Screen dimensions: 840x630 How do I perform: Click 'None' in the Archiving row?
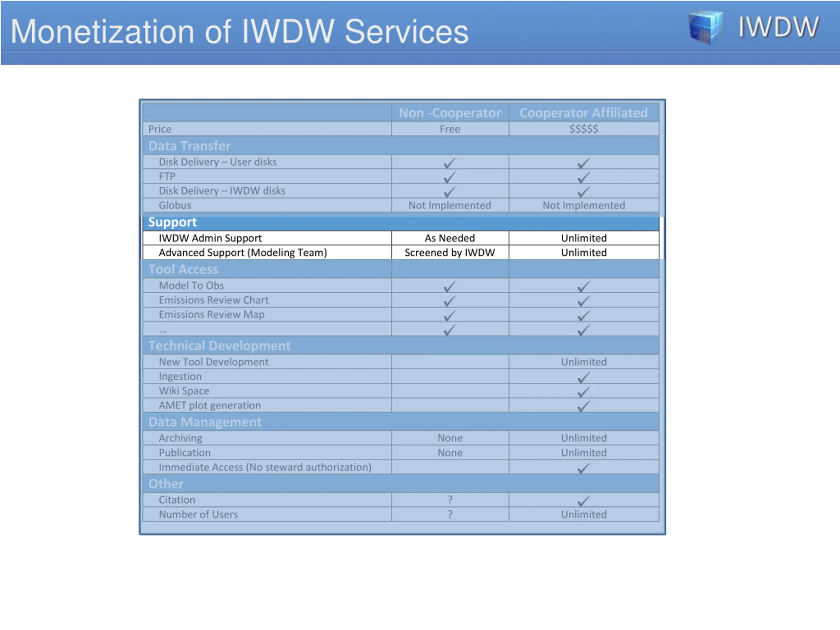tap(450, 438)
